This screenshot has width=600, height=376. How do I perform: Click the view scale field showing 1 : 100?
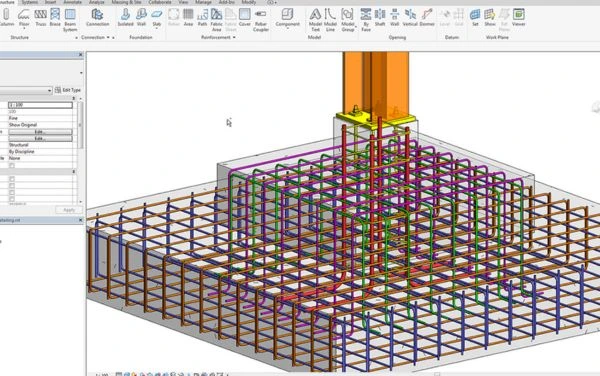pos(40,105)
